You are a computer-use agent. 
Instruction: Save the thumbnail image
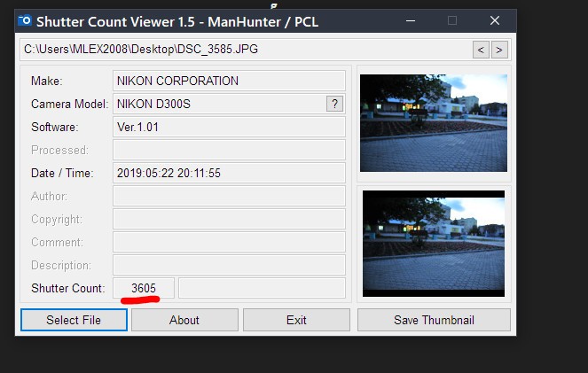pos(434,320)
